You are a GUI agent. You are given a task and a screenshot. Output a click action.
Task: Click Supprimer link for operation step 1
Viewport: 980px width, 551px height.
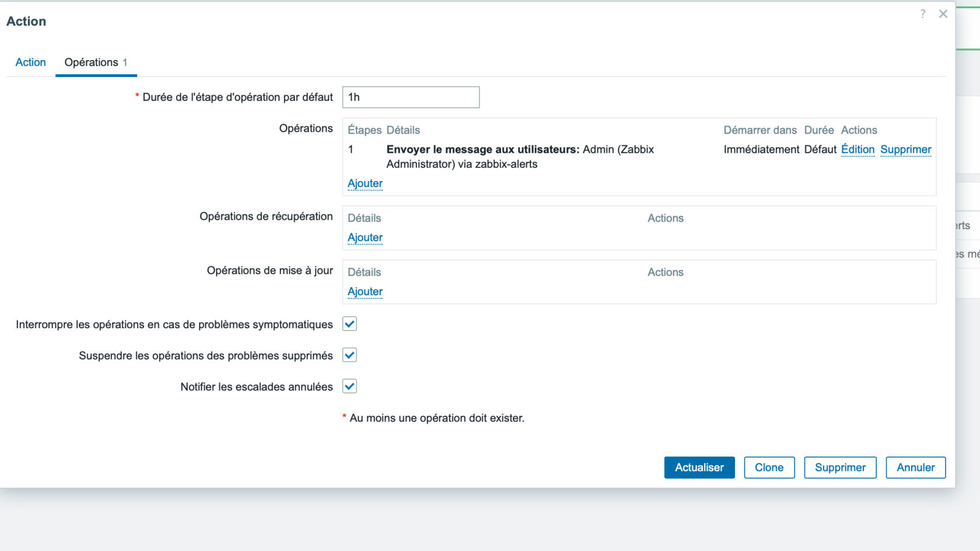coord(905,149)
